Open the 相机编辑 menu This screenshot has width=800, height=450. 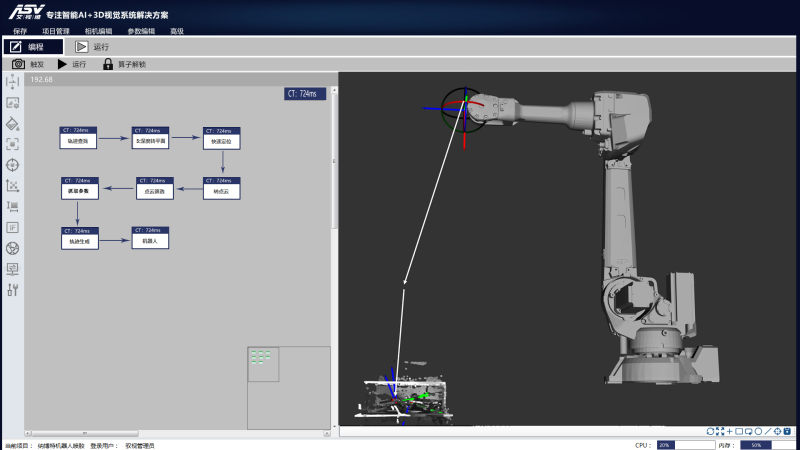pos(98,31)
